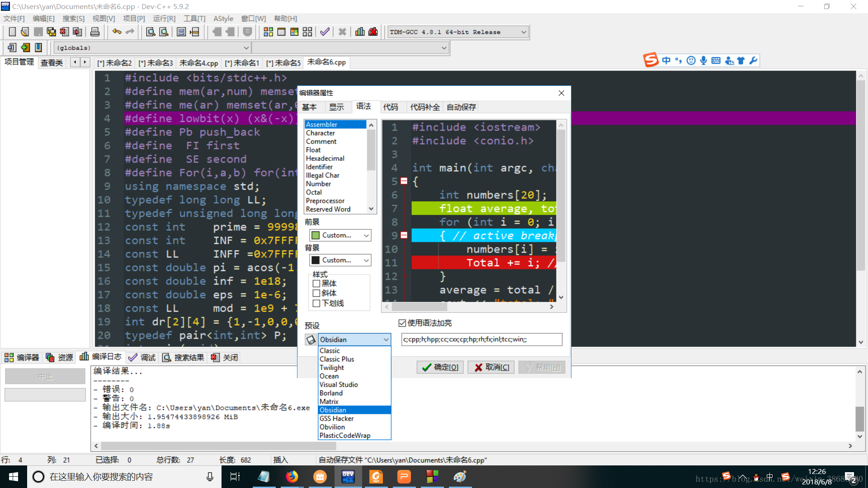
Task: Open the Sogou soft keyboard icon
Action: pyautogui.click(x=716, y=61)
